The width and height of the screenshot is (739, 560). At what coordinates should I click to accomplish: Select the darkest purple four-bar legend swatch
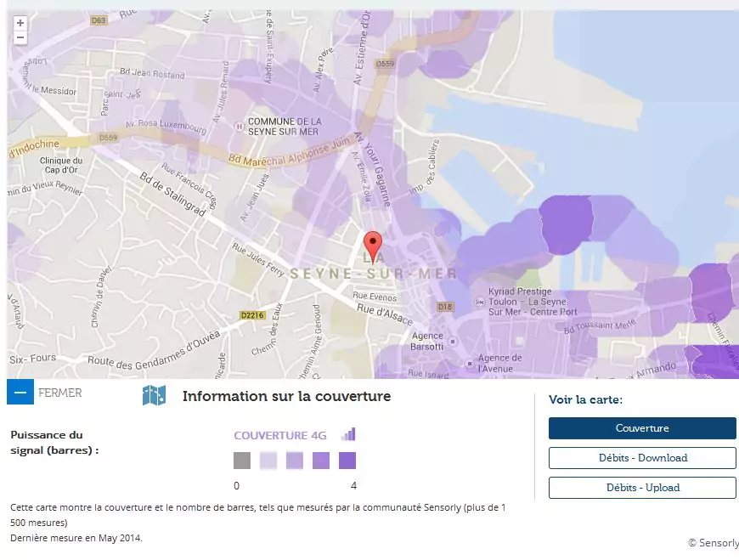tap(347, 461)
